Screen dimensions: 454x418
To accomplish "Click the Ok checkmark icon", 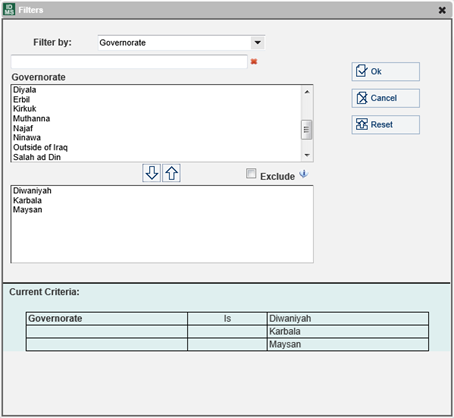I will pos(362,71).
